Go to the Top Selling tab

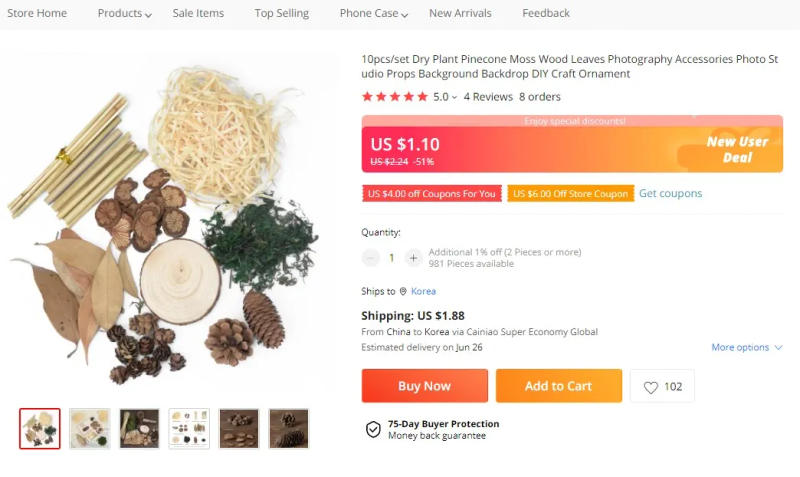[281, 14]
